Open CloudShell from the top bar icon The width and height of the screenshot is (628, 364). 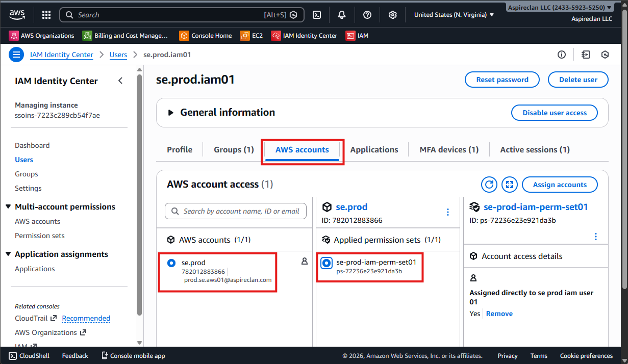pyautogui.click(x=317, y=15)
